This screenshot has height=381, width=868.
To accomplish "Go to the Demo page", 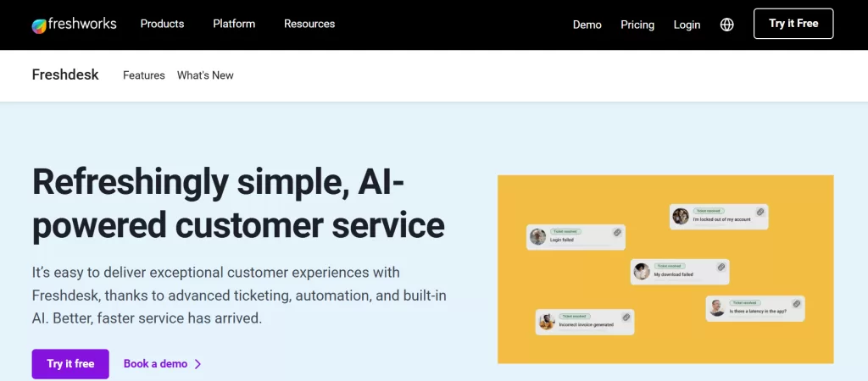I will [x=587, y=25].
